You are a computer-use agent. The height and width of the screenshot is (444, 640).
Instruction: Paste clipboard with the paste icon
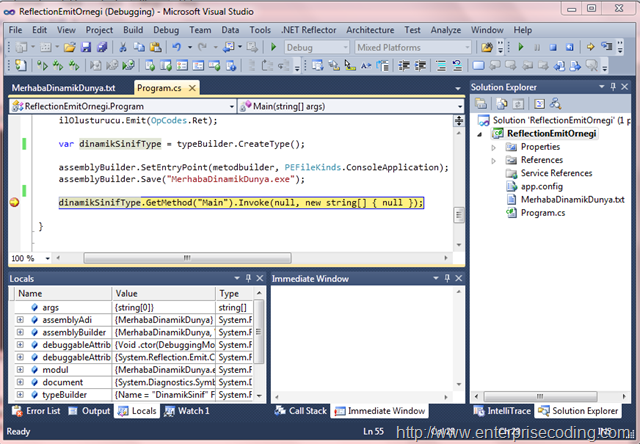(x=155, y=47)
